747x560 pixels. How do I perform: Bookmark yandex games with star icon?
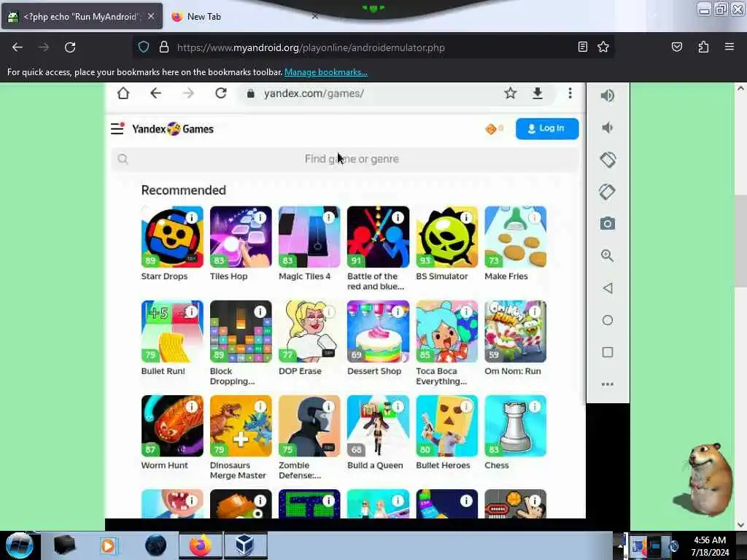pos(510,93)
